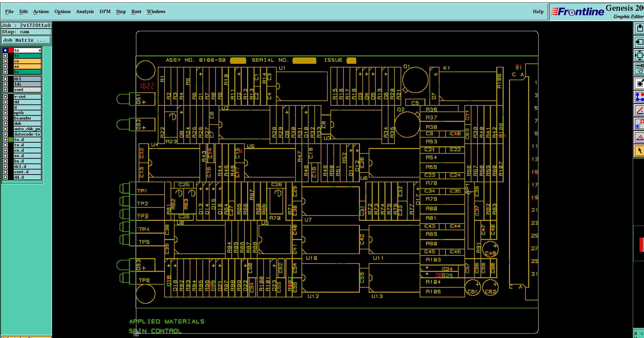Viewport: 644px width, 338px height.
Task: Click the Job : 2v1720tta0 label
Action: click(x=26, y=25)
